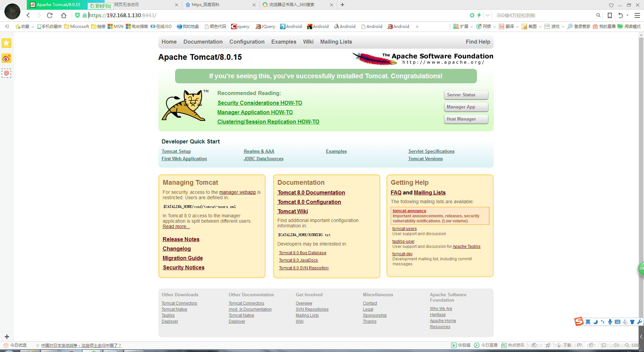This screenshot has height=352, width=644.
Task: Expand the 游戏 dropdown arrow
Action: tap(562, 27)
